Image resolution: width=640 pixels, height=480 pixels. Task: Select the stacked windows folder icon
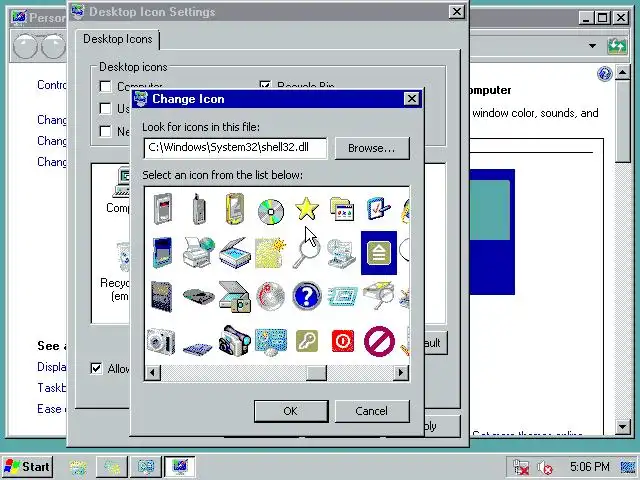342,209
